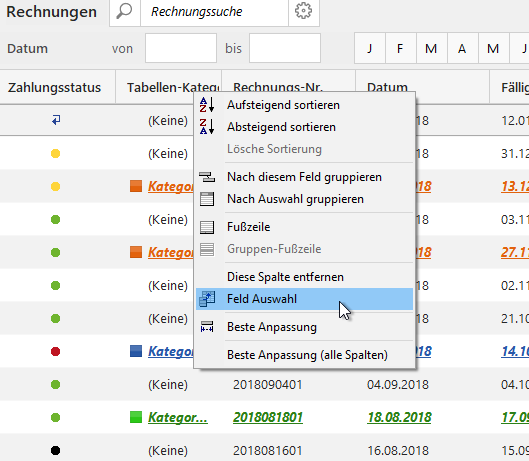529x461 pixels.
Task: Focus the Datum bis input field
Action: (285, 48)
